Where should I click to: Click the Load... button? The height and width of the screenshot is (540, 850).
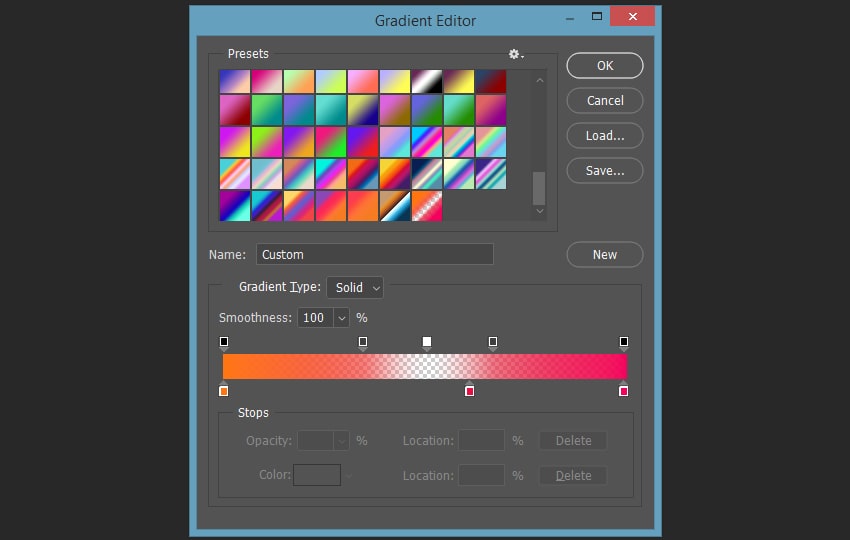point(605,136)
